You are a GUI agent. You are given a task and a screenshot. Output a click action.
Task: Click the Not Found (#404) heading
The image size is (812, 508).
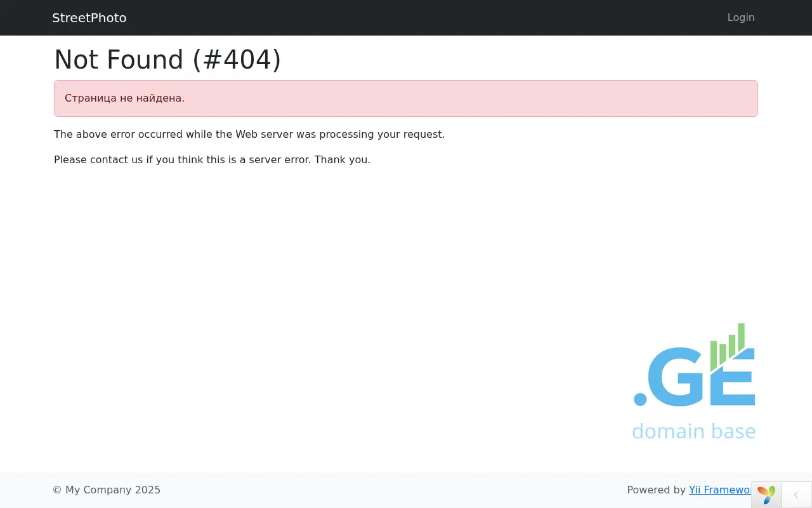[x=167, y=60]
